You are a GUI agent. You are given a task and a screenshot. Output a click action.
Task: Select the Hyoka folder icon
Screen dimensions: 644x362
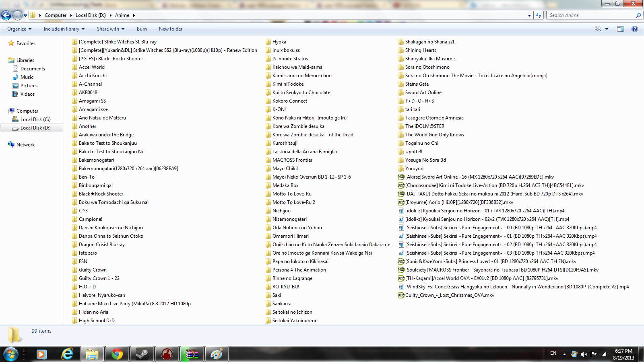point(268,42)
